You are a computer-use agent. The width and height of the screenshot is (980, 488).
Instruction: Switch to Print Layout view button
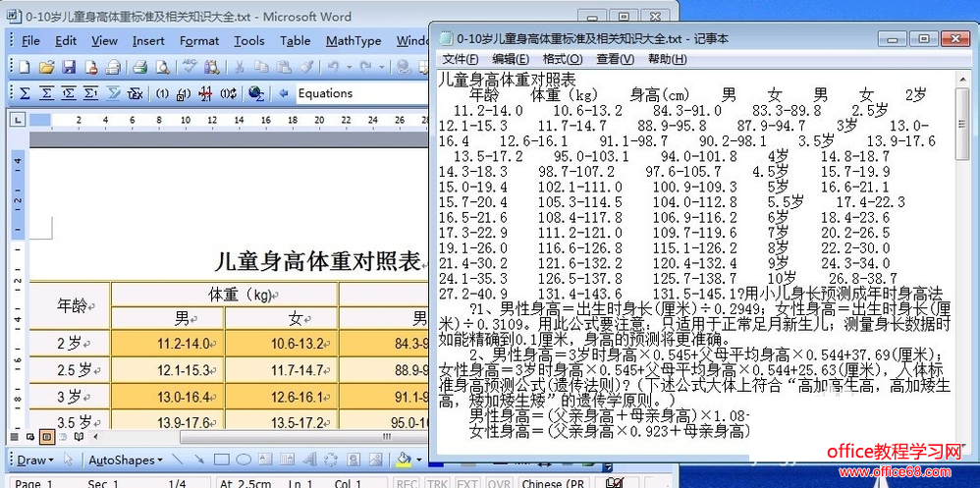pyautogui.click(x=45, y=437)
